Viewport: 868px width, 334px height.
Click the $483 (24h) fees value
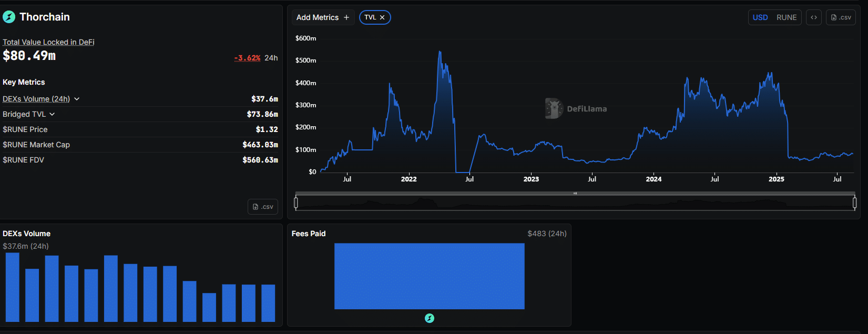pos(547,234)
